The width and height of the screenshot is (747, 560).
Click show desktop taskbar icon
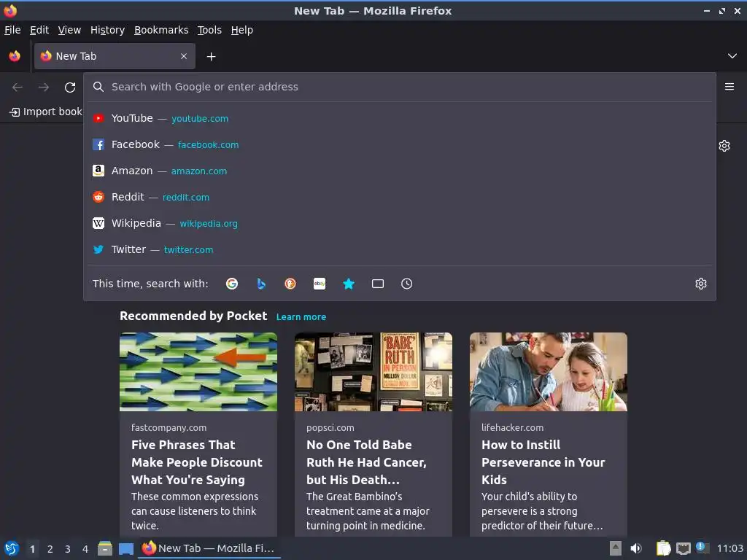click(x=125, y=548)
